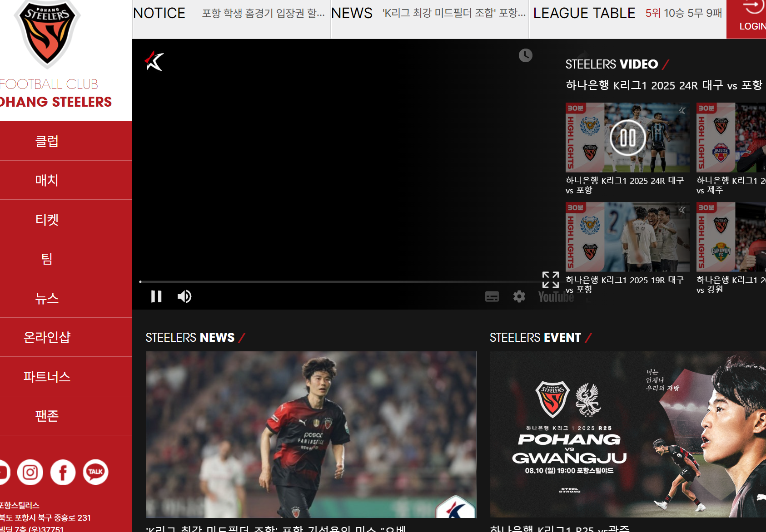The image size is (766, 532).
Task: Open the 뉴스 menu
Action: click(47, 298)
